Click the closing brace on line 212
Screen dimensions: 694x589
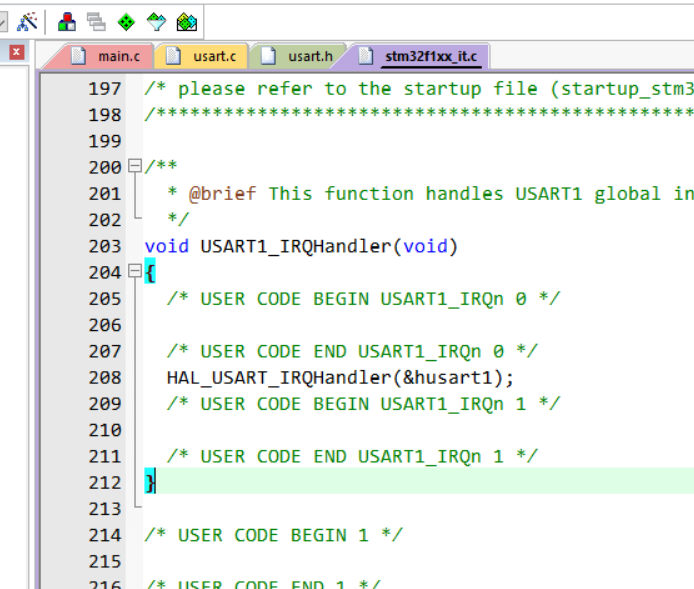pos(150,481)
